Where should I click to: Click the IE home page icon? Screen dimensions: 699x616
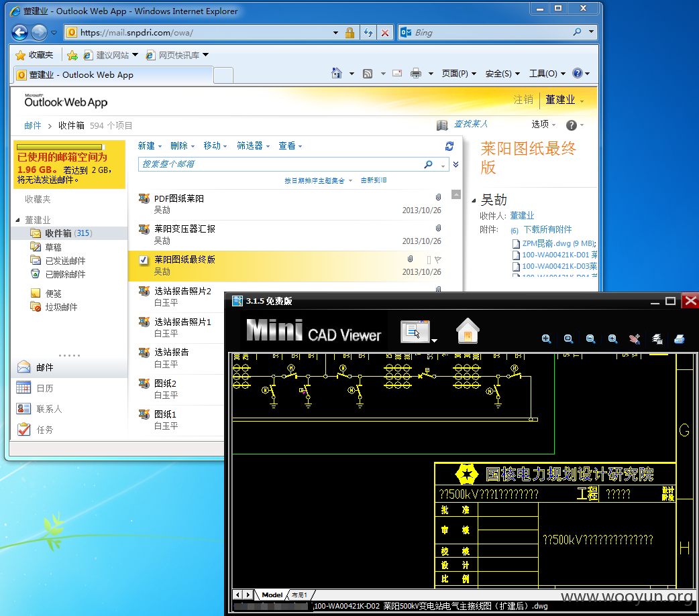click(x=337, y=73)
